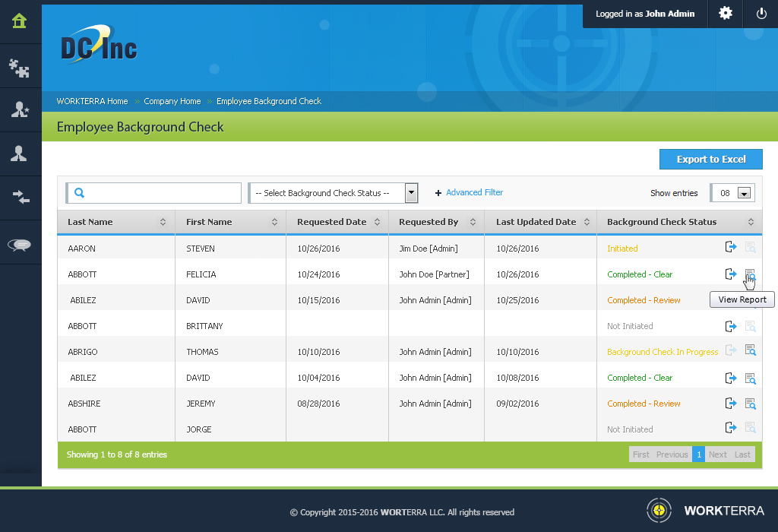The width and height of the screenshot is (778, 532).
Task: View report icon for 10/04/2016 ABILEZ row
Action: pyautogui.click(x=750, y=378)
